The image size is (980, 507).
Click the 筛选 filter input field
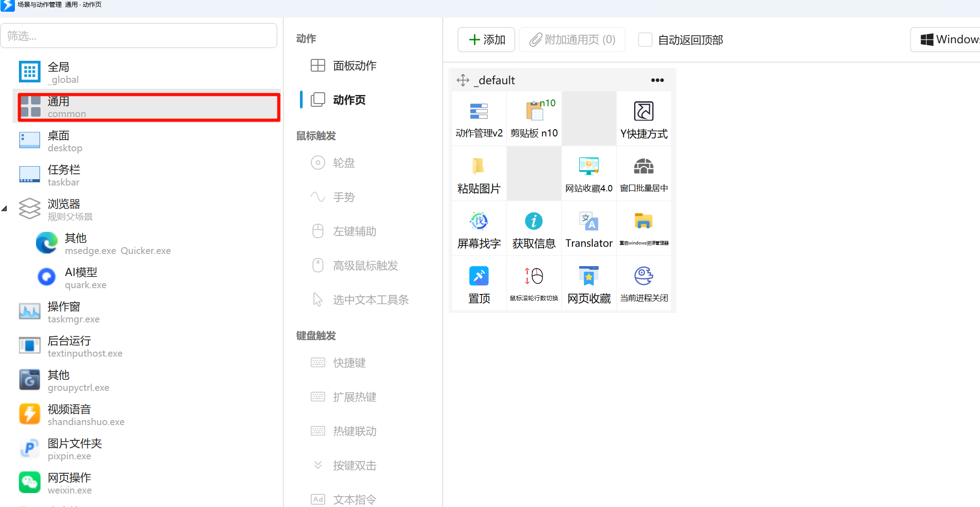[x=139, y=36]
